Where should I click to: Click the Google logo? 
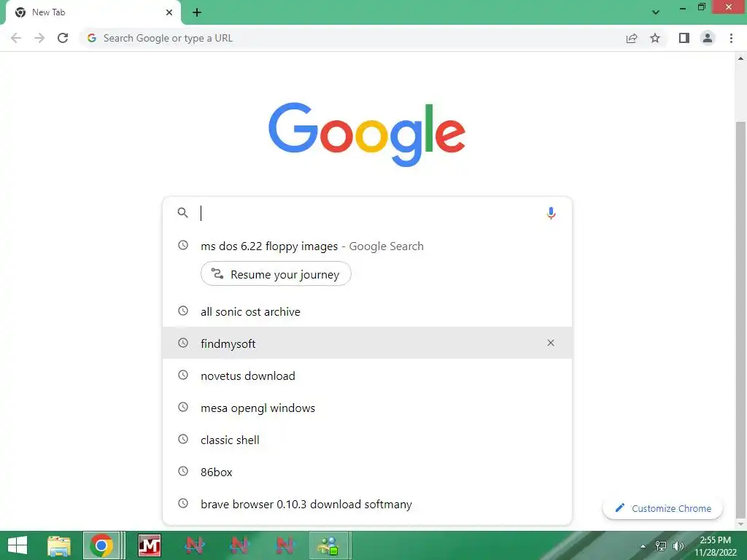(367, 134)
